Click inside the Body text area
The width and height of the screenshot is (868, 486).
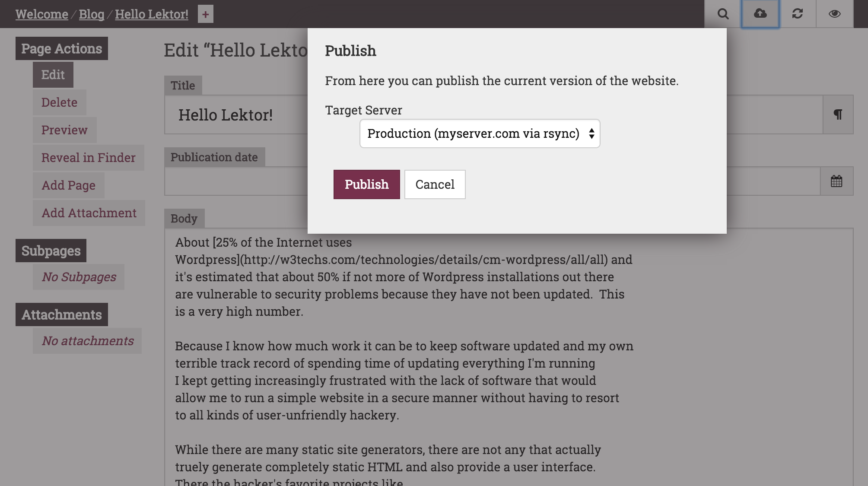coord(509,357)
